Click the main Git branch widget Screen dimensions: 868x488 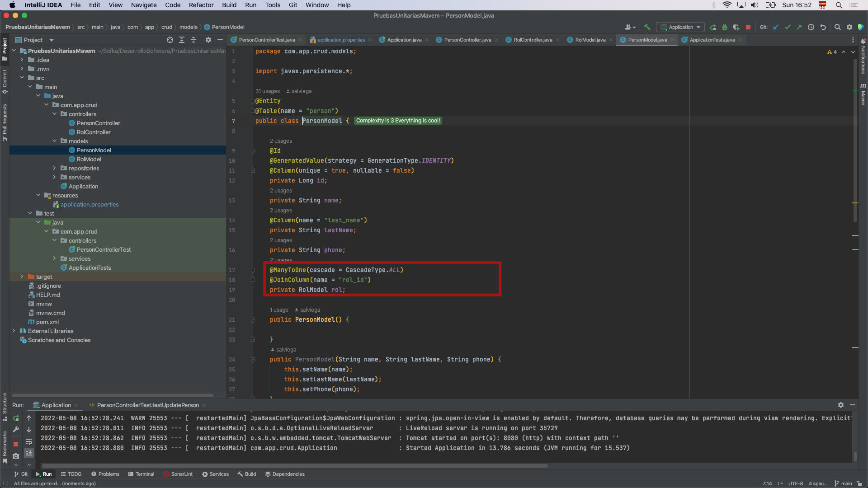pos(843,483)
